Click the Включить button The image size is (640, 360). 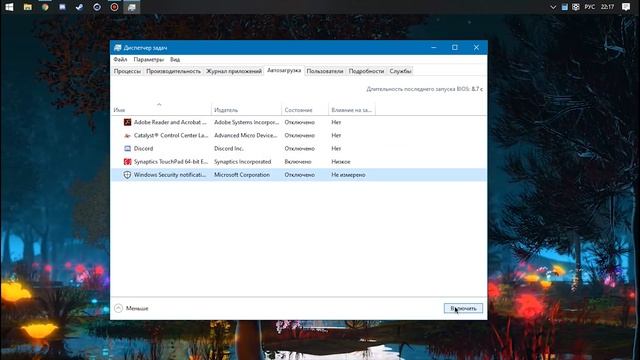[x=463, y=308]
